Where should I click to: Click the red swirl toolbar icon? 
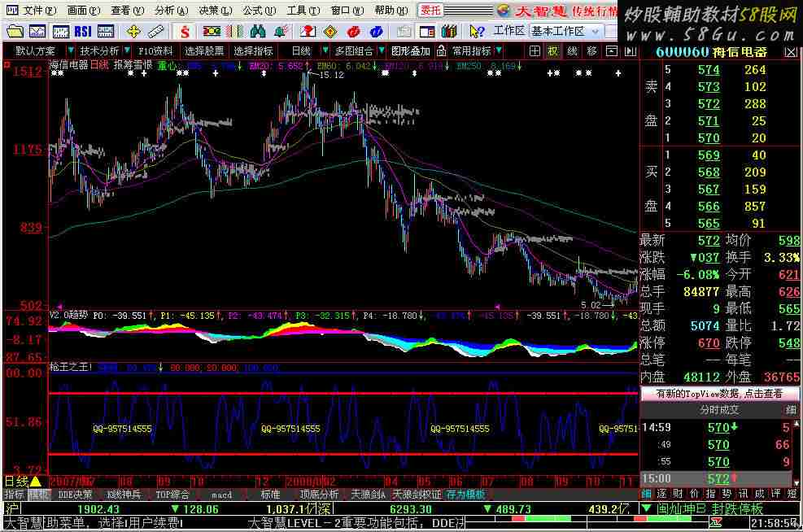353,32
